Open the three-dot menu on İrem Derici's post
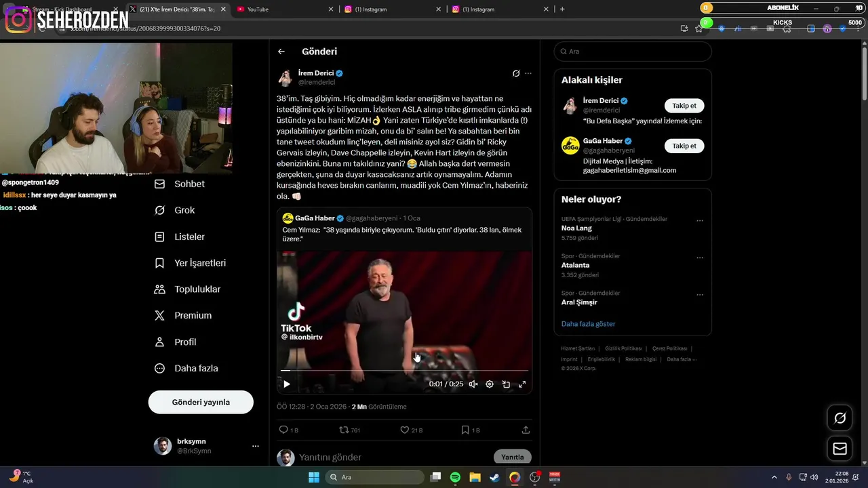This screenshot has height=488, width=868. [528, 73]
